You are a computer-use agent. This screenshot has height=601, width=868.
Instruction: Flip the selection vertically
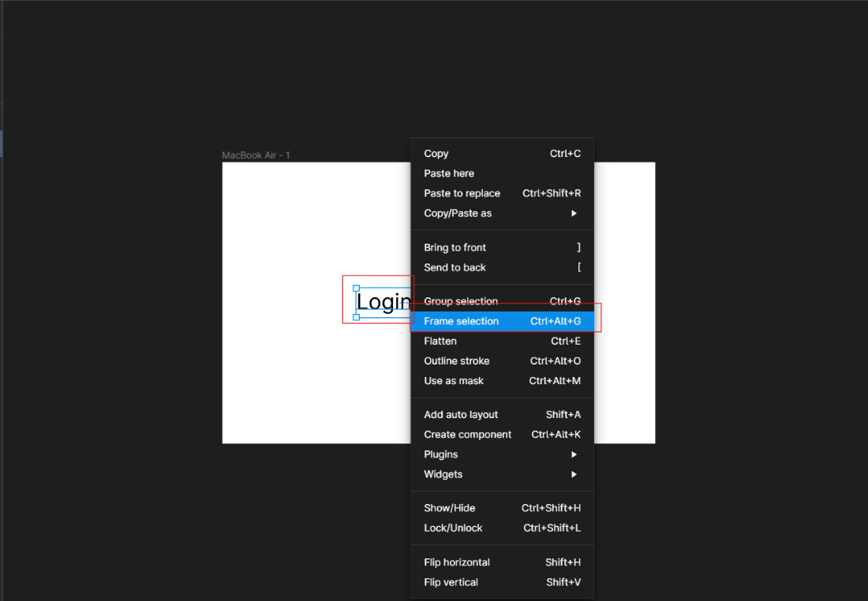pos(451,582)
